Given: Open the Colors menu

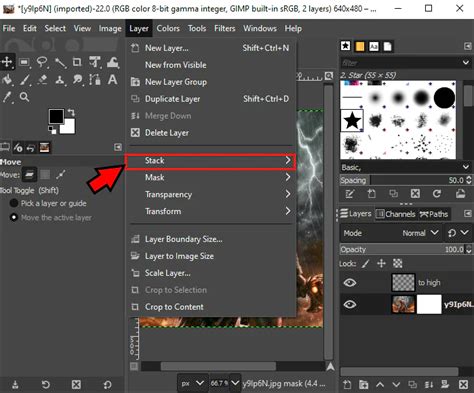Looking at the screenshot, I should (168, 29).
